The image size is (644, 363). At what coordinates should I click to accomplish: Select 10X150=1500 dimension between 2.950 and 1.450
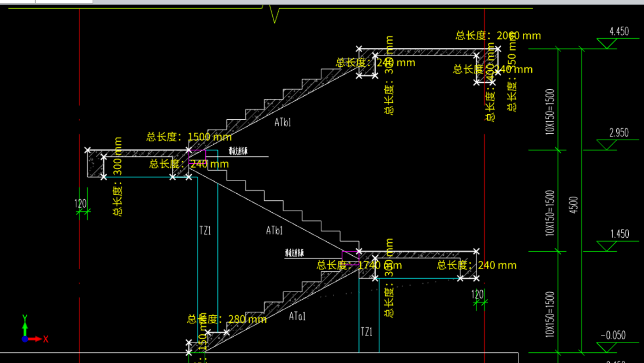pos(550,213)
